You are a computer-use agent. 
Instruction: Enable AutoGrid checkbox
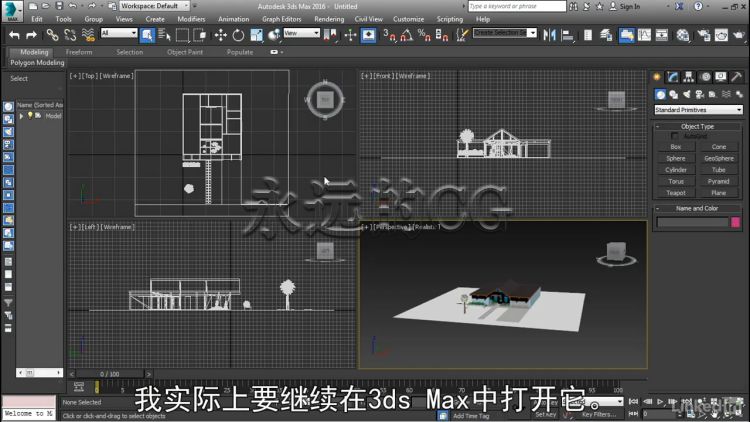click(x=674, y=136)
